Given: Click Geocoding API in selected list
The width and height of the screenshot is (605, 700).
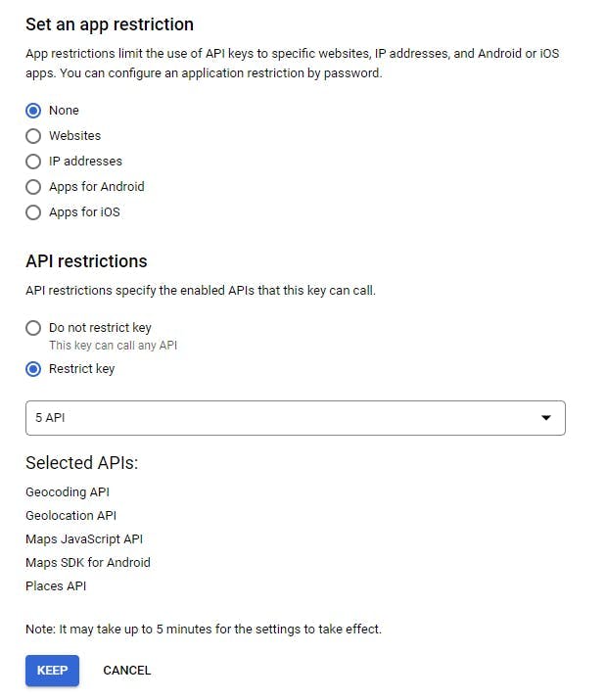Looking at the screenshot, I should coord(68,492).
